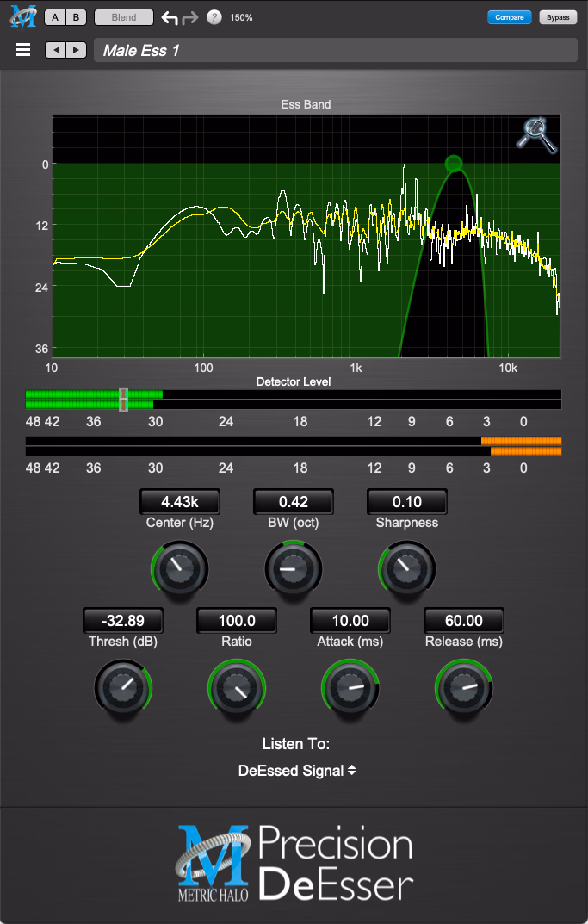Redo the last change
Screen dimensions: 588x924
point(189,18)
